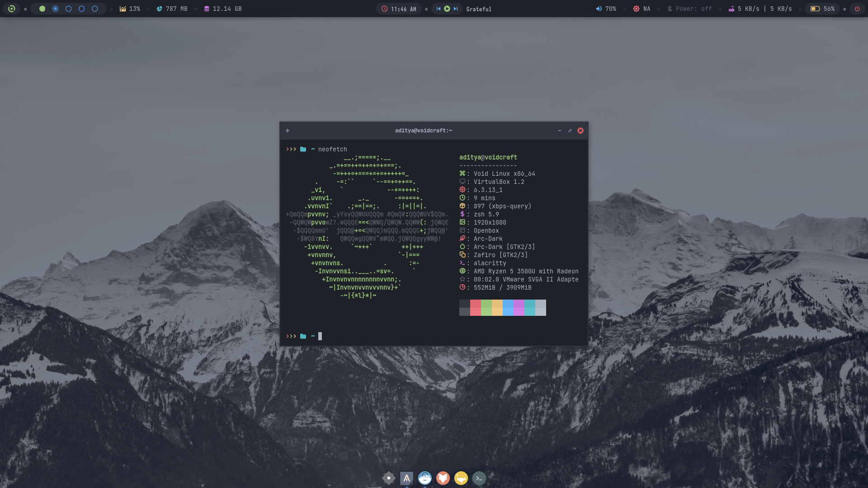868x488 pixels.
Task: Open a new tab with plus icon
Action: (x=288, y=131)
